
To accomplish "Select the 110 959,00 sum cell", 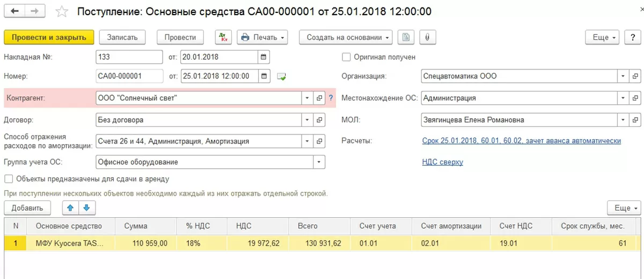I will tap(145, 244).
